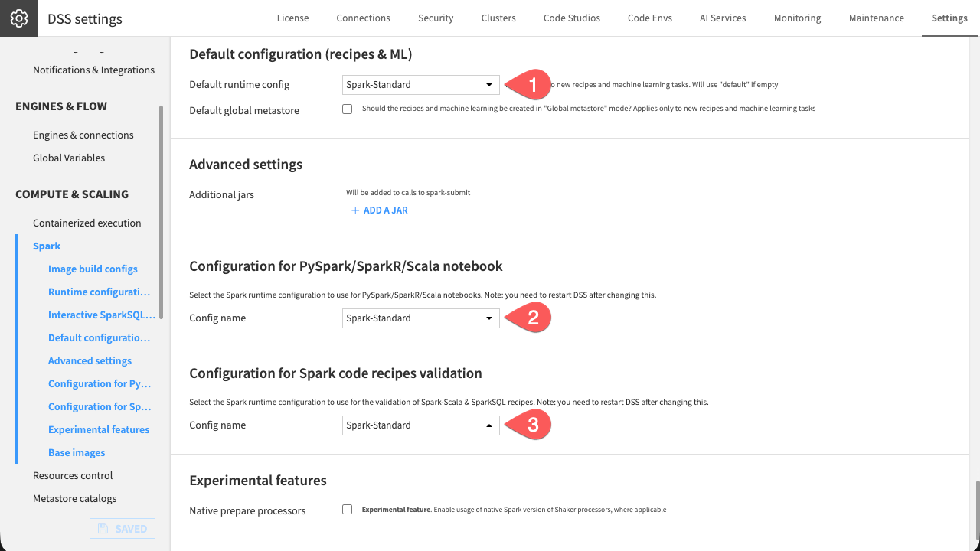This screenshot has height=551, width=980.
Task: Jump to Configuration for Spark code sidebar link
Action: click(x=100, y=406)
